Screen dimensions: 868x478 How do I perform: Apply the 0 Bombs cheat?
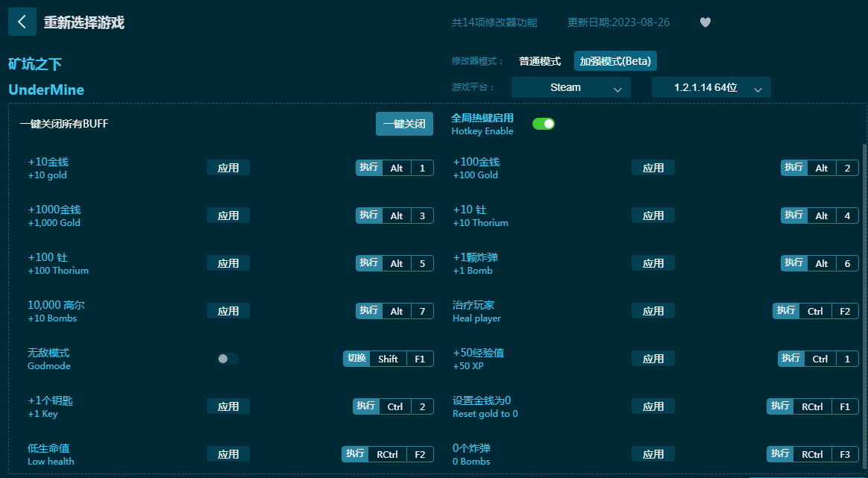point(653,454)
